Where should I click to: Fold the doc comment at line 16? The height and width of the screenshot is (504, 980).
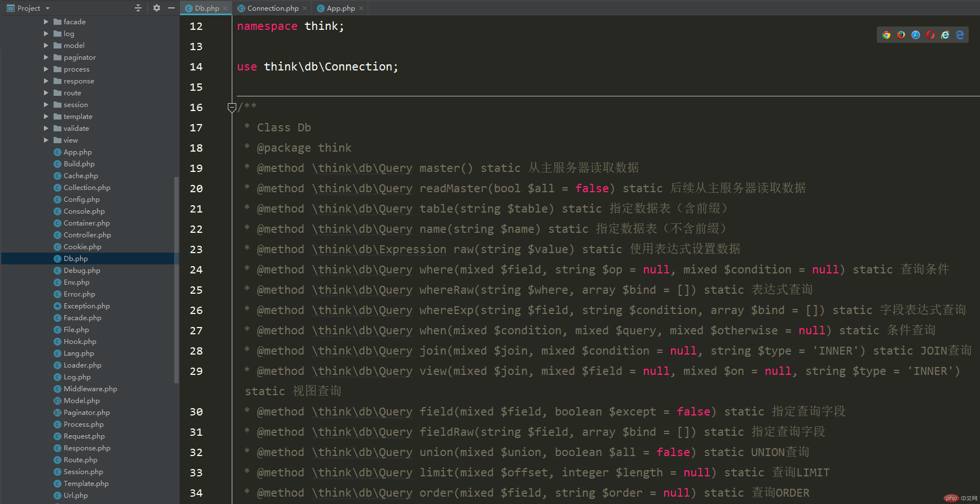point(232,107)
